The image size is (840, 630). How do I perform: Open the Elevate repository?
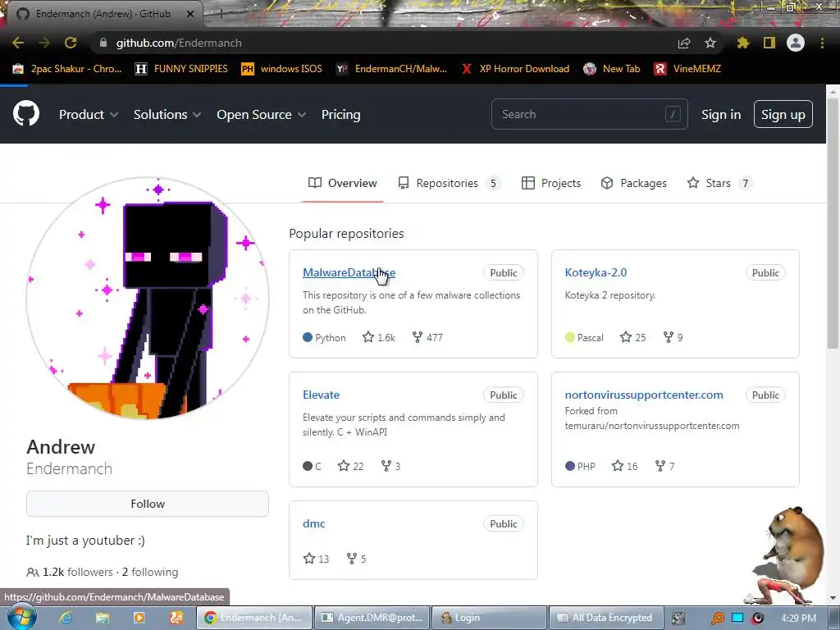[x=321, y=395]
